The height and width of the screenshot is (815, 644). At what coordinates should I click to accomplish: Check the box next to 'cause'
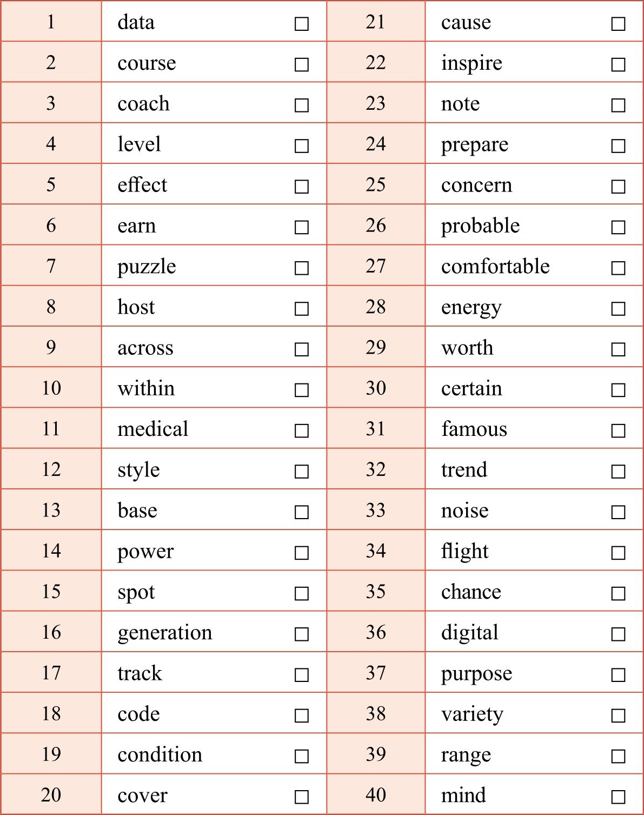(618, 24)
